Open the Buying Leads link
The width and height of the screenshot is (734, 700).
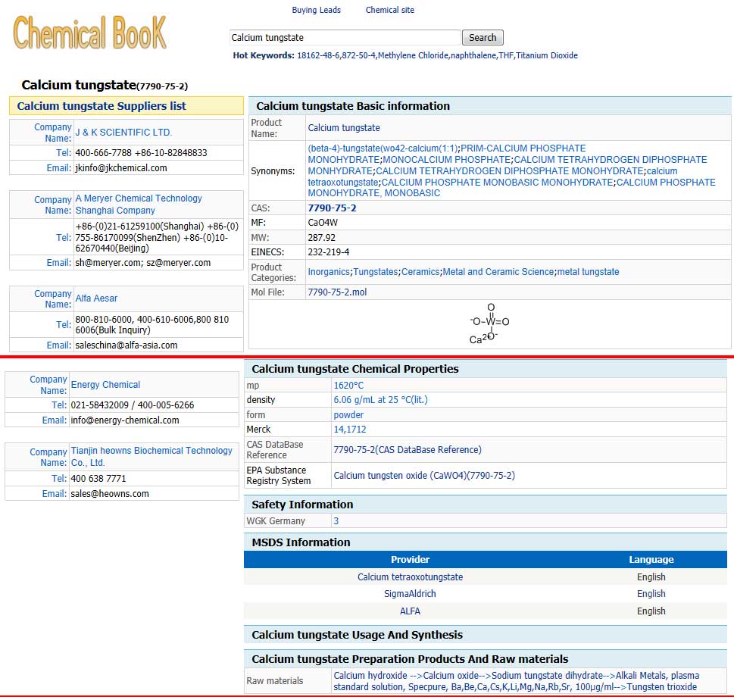[x=316, y=10]
